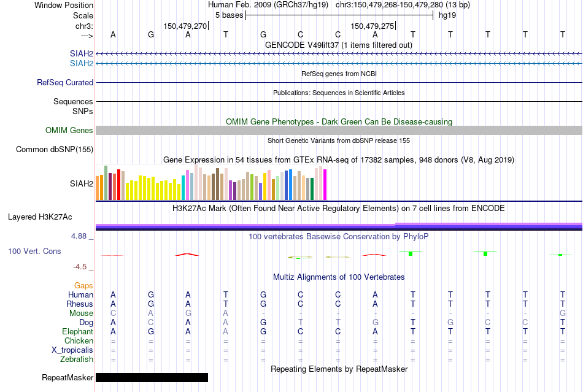583x392 pixels.
Task: Open RefSeq genes from NCBI title
Action: pyautogui.click(x=339, y=74)
